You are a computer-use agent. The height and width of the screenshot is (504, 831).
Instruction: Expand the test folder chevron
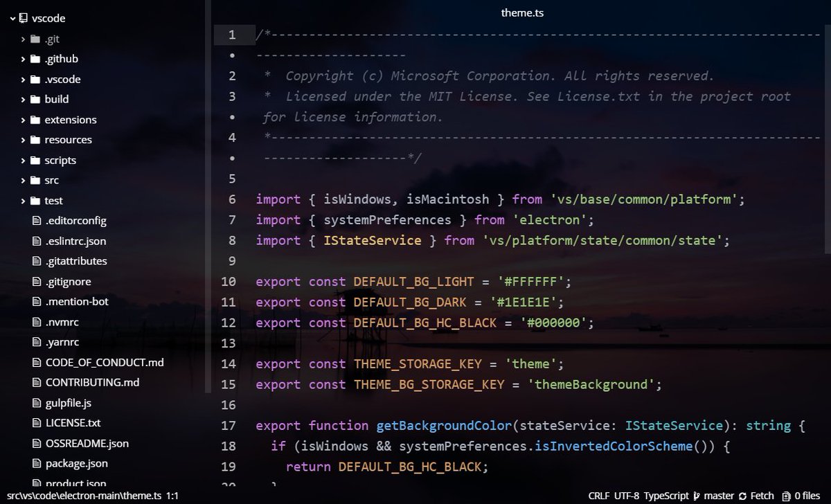(23, 201)
